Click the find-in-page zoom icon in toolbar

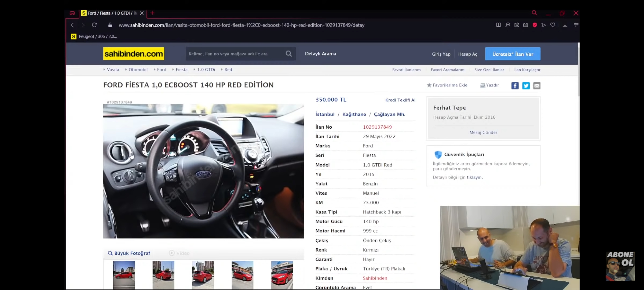[507, 25]
